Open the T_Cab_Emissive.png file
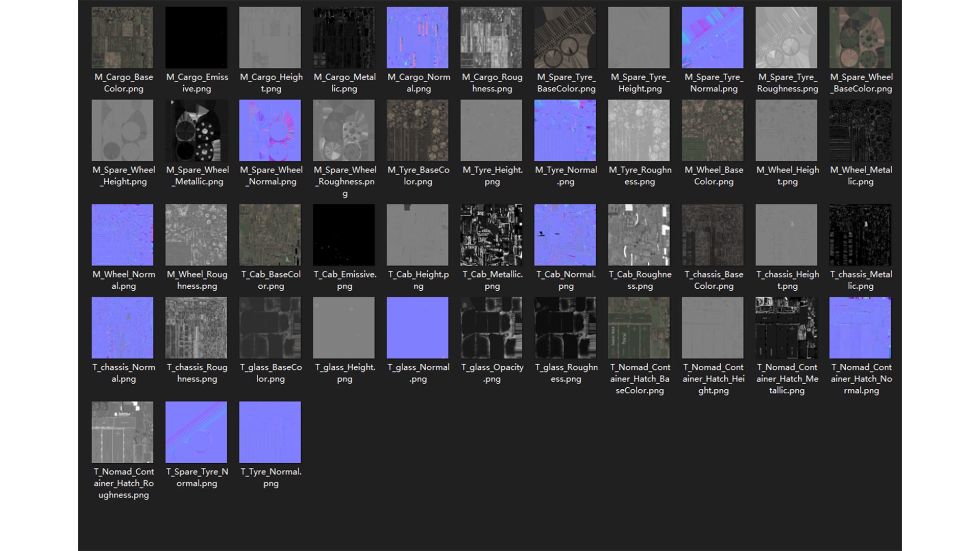Image resolution: width=980 pixels, height=551 pixels. (x=344, y=235)
